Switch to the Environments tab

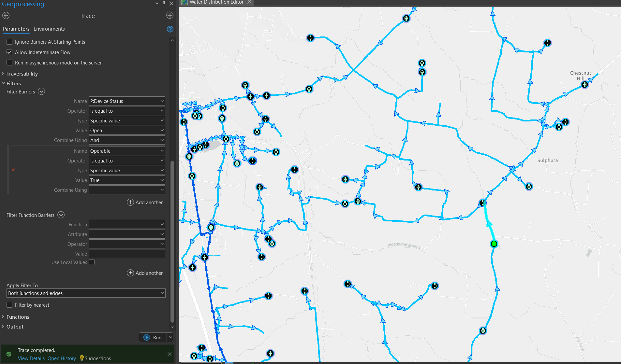click(49, 29)
